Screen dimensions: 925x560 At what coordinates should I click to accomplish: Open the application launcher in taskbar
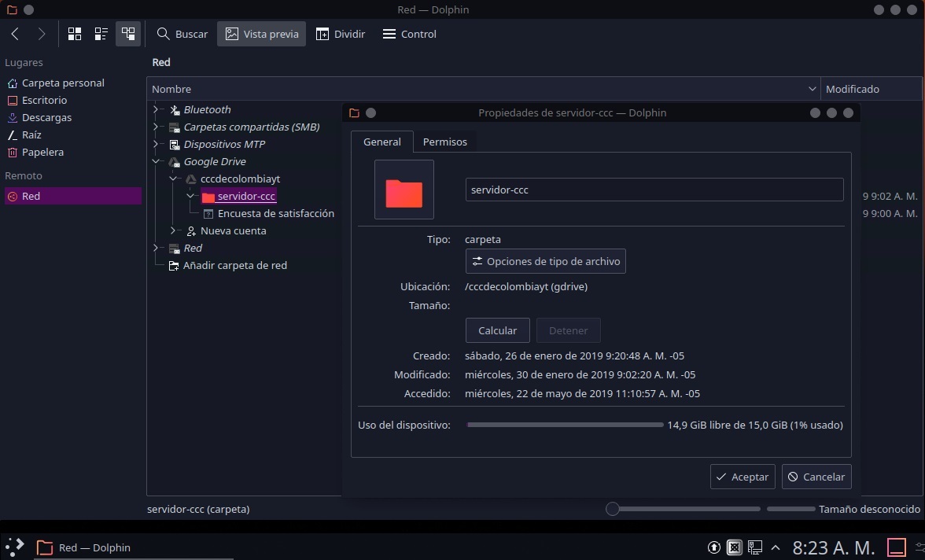click(x=15, y=547)
